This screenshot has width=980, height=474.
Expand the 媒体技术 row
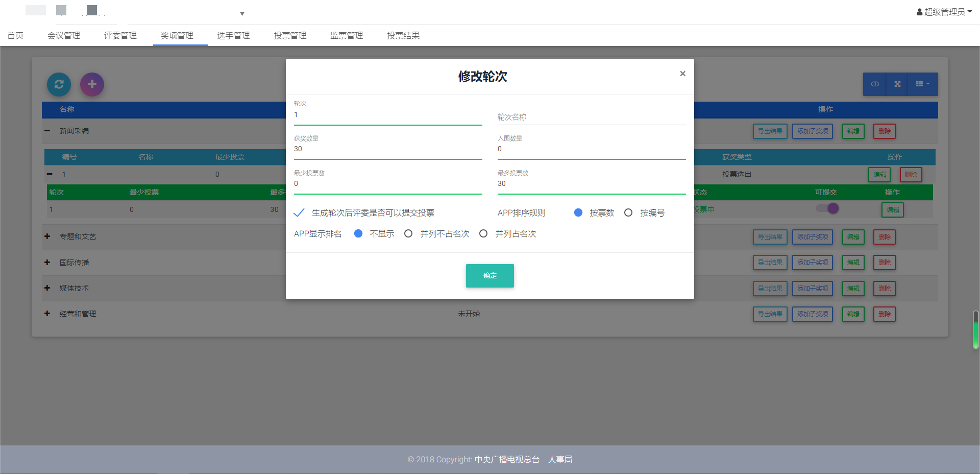pos(47,288)
